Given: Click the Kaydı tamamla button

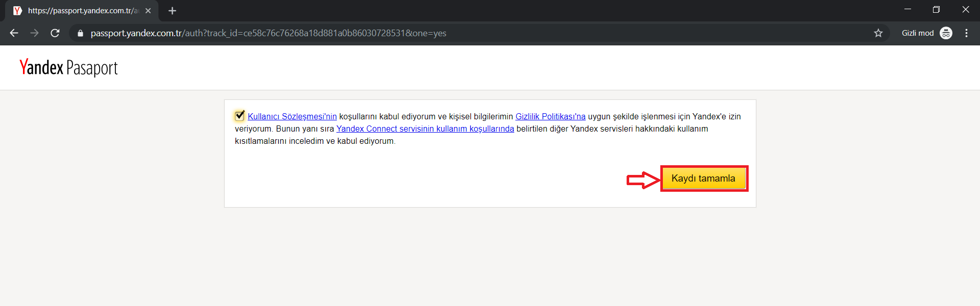Looking at the screenshot, I should pos(704,178).
